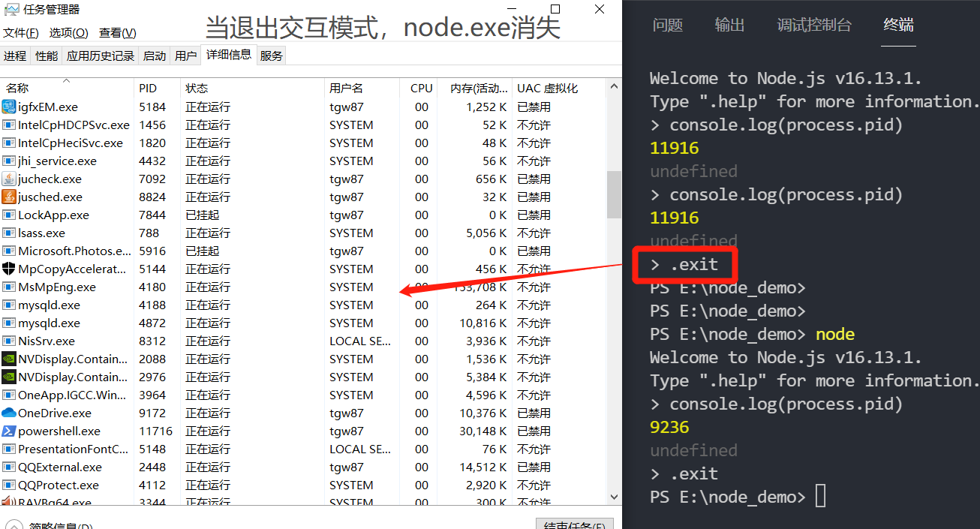Click the igfxEM.exe process icon

click(9, 107)
